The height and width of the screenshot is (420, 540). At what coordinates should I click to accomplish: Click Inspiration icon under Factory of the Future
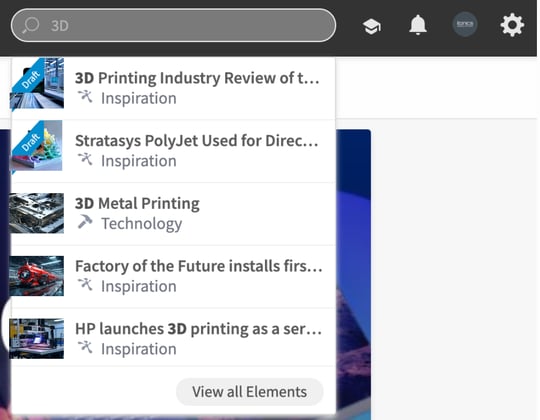pos(85,284)
